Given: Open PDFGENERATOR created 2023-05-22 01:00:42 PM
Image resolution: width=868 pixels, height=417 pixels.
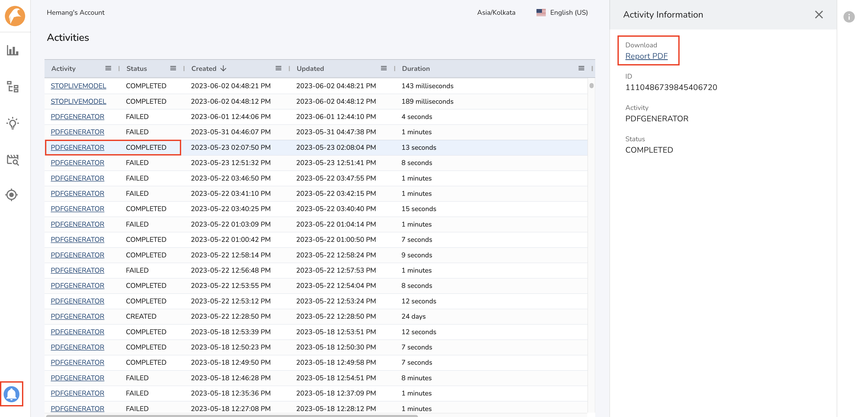Looking at the screenshot, I should [77, 240].
